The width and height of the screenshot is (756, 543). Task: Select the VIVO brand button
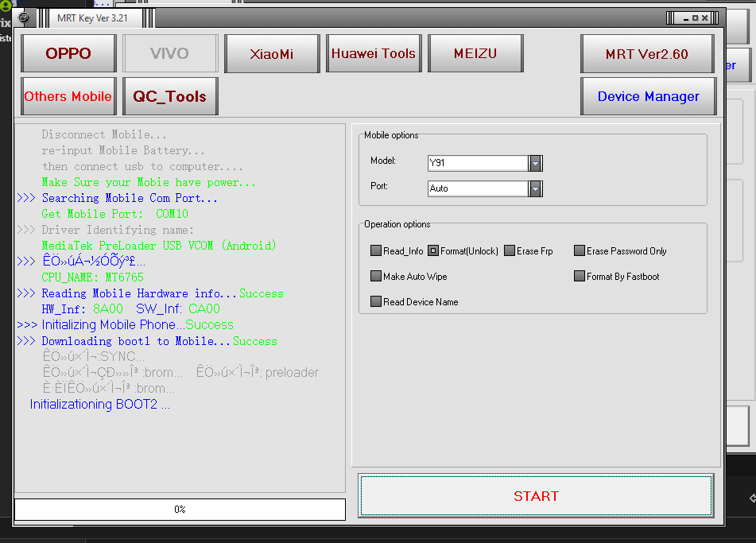169,53
